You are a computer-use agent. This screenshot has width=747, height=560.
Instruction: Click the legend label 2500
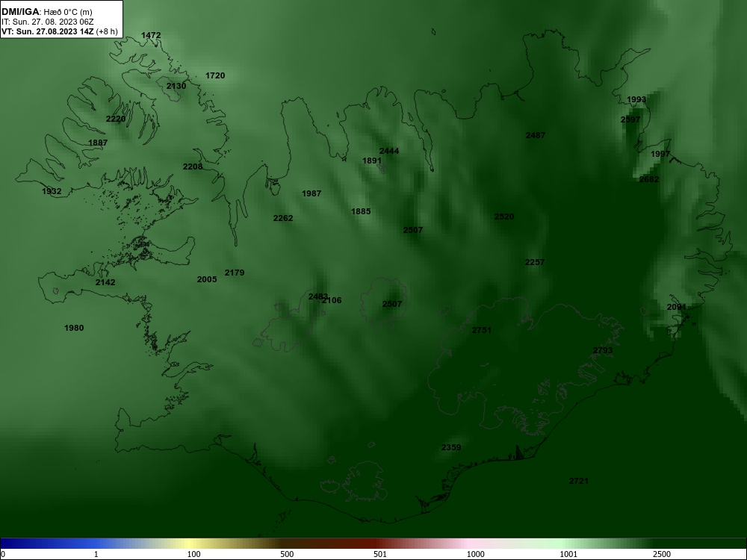click(662, 554)
